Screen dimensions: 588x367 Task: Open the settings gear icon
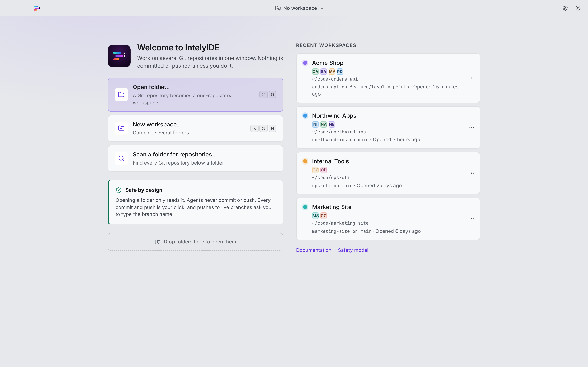point(565,8)
